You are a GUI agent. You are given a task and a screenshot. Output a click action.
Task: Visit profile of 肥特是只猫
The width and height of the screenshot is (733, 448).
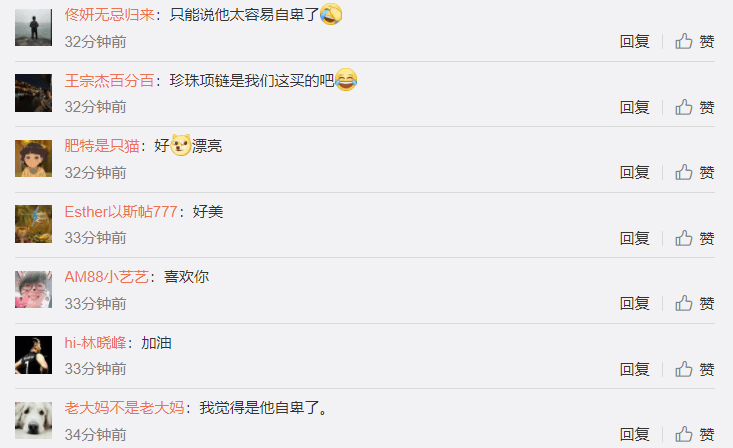pos(102,146)
